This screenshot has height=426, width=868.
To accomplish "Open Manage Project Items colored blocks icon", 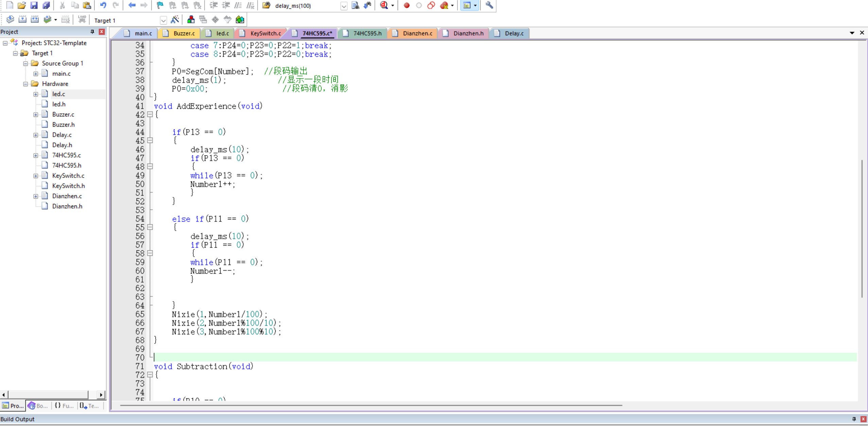I will [191, 20].
